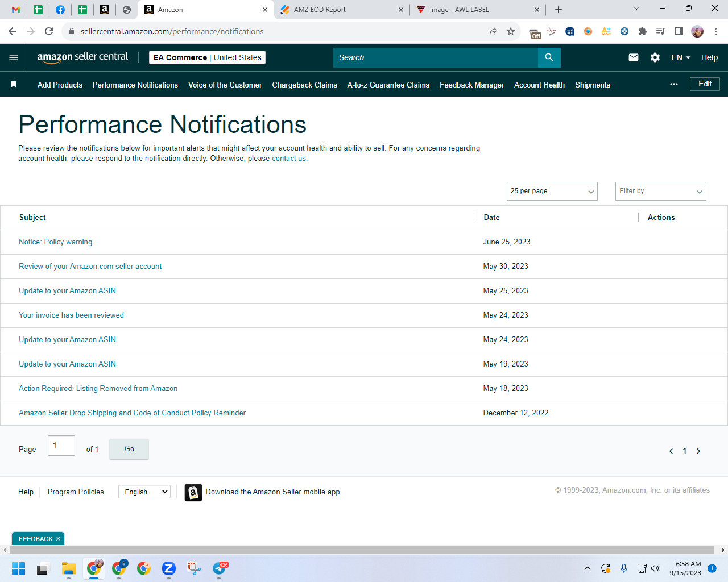Screen dimensions: 728x582
Task: Open the Chrome Extensions puzzle icon
Action: (643, 31)
